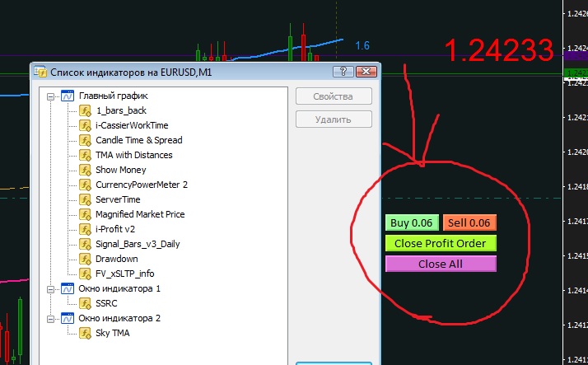Viewport: 588px width, 365px height.
Task: Click the Signal_Bars_v3_Daily indicator icon
Action: pos(85,244)
